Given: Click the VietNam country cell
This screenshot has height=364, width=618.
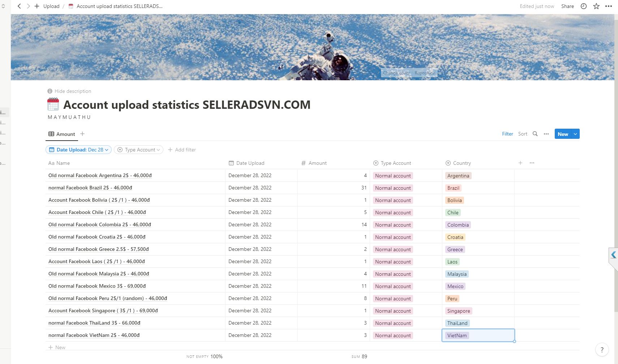Looking at the screenshot, I should coord(478,335).
